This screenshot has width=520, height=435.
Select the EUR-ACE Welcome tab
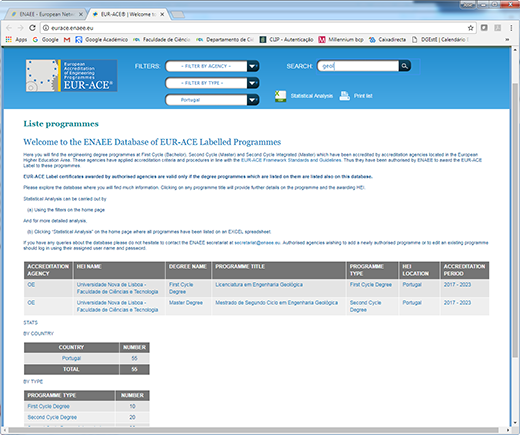pos(128,14)
